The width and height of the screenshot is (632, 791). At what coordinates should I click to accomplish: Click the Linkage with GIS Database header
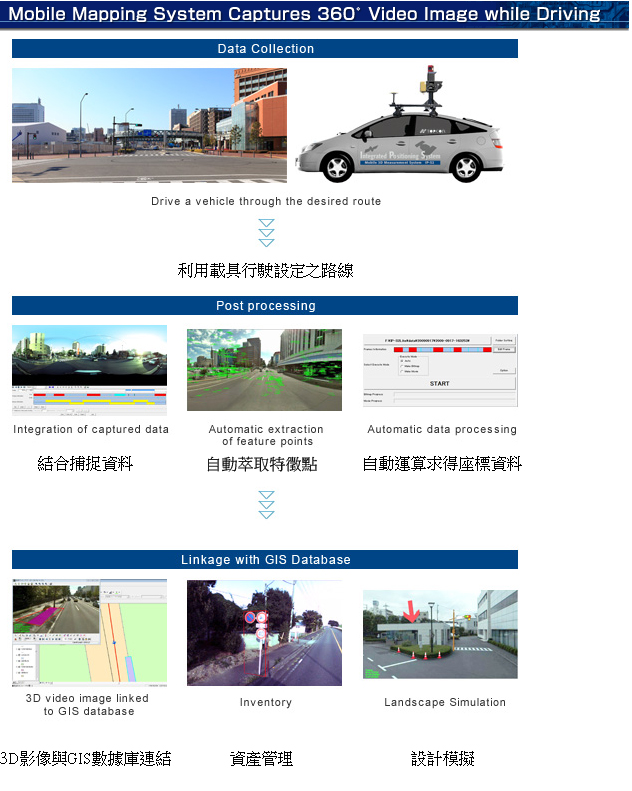[x=265, y=560]
